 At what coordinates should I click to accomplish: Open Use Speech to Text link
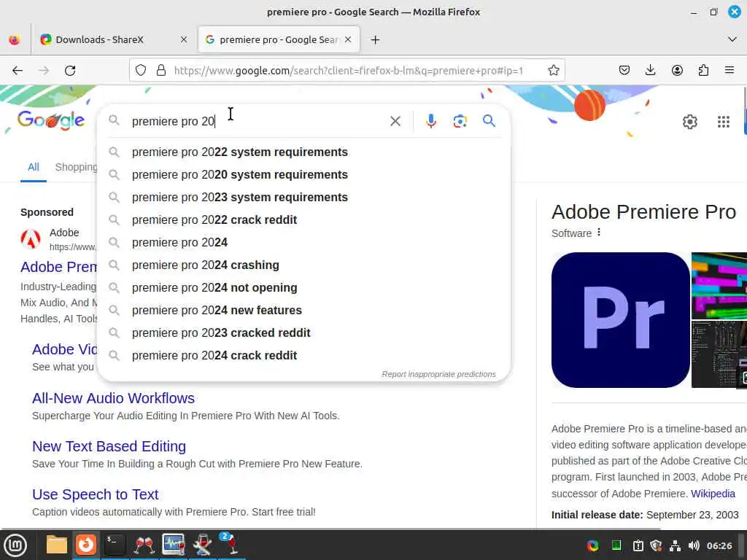[x=96, y=494]
